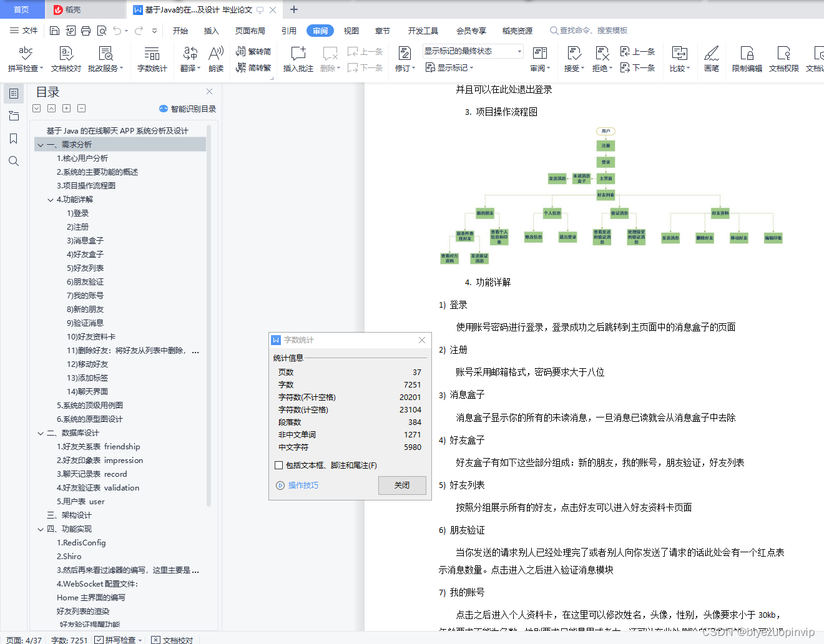Switch to the 视图 ribbon tab
The height and width of the screenshot is (644, 824).
pyautogui.click(x=351, y=31)
